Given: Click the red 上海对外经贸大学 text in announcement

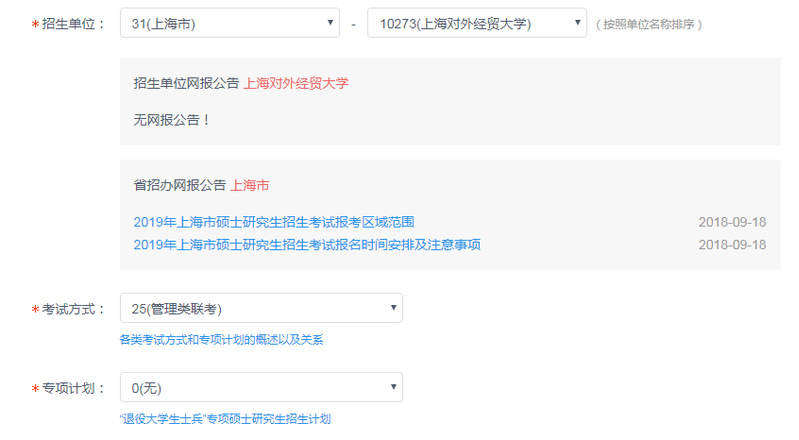Looking at the screenshot, I should (x=296, y=84).
